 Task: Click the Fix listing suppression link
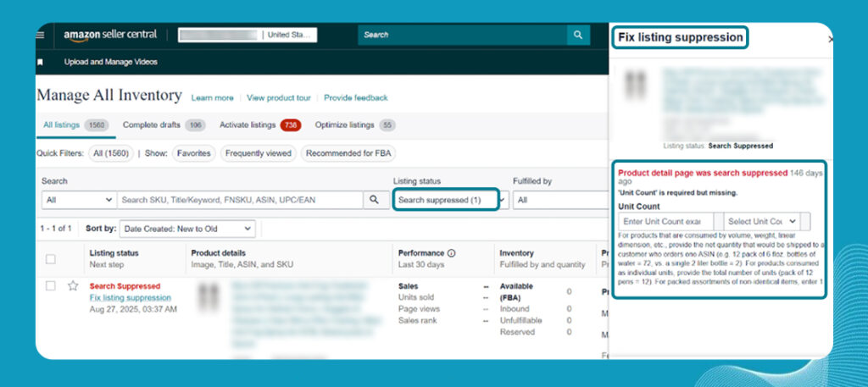point(130,298)
